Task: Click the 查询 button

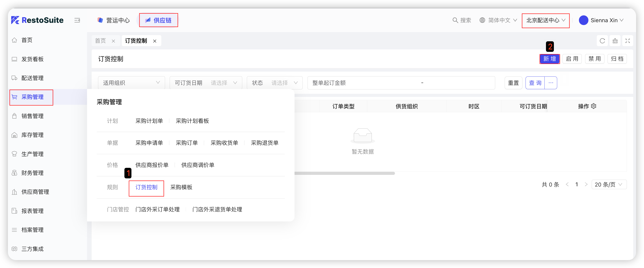Action: [x=535, y=83]
